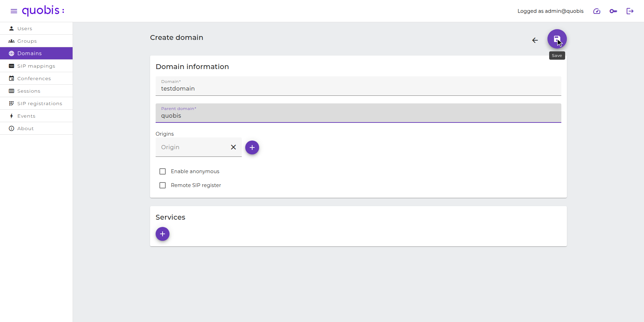Viewport: 644px width, 322px height.
Task: Enable anonymous checkbox
Action: [x=163, y=171]
